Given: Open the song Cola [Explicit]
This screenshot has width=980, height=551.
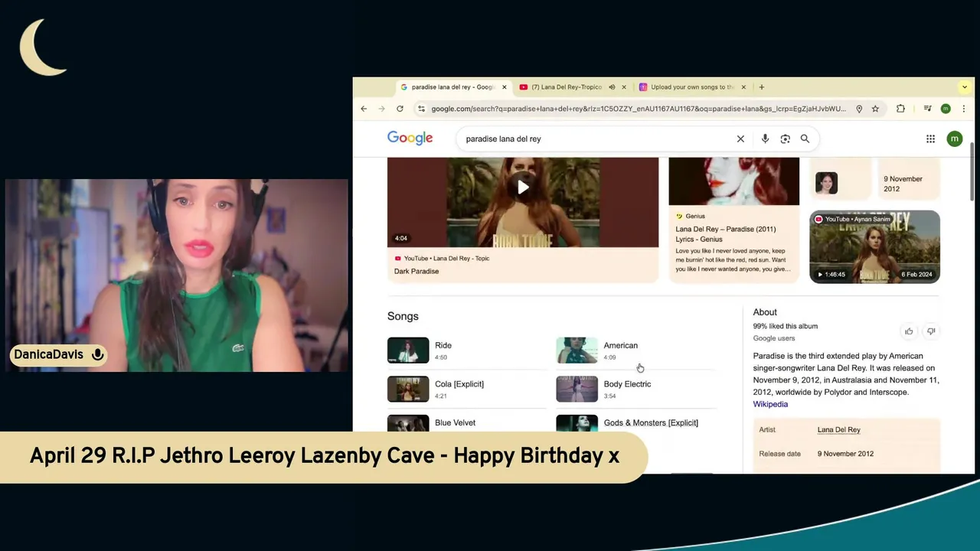Looking at the screenshot, I should click(x=459, y=384).
